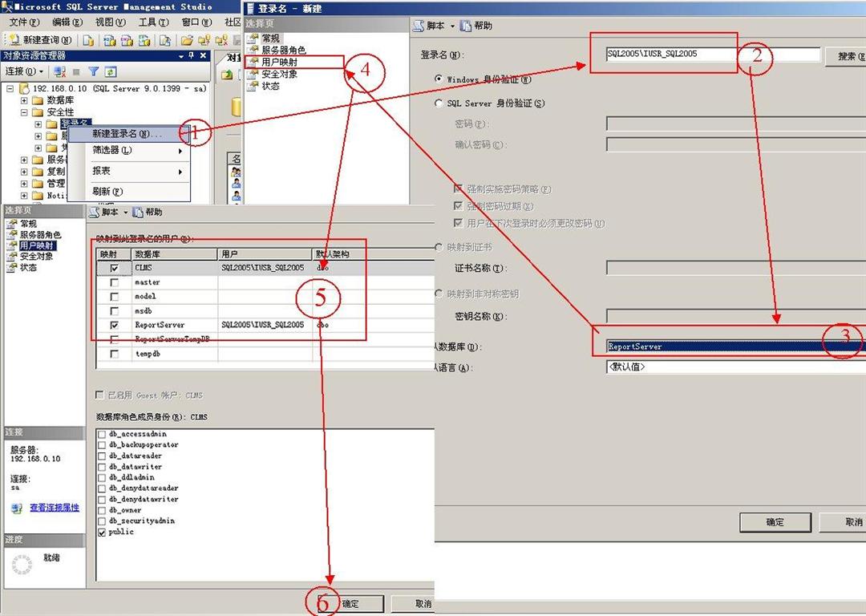Click the Refresh icon in Object Explorer toolbar
The height and width of the screenshot is (616, 866).
[111, 72]
